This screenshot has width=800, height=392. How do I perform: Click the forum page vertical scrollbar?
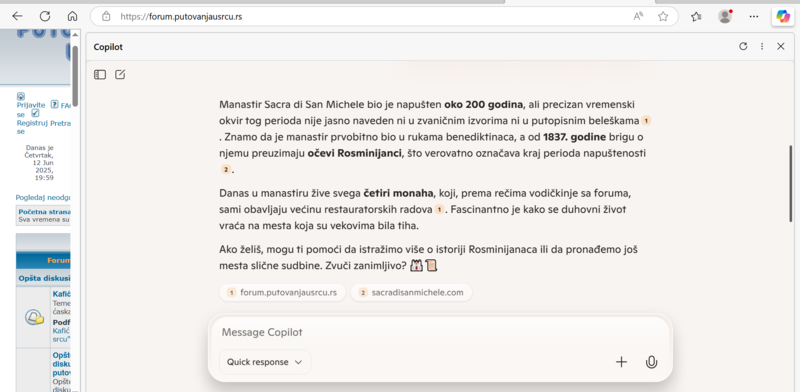click(75, 76)
